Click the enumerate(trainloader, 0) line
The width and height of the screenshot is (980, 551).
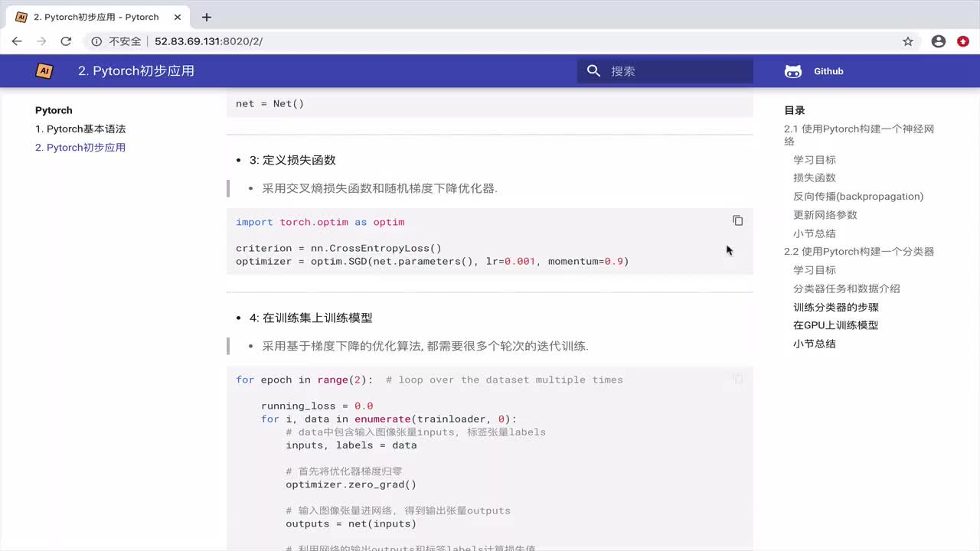pyautogui.click(x=389, y=419)
